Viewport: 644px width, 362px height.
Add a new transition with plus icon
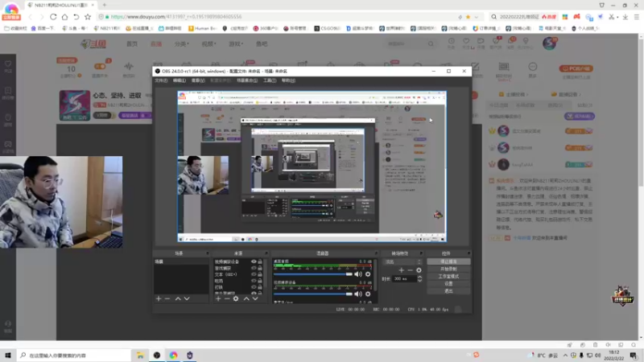coord(401,270)
